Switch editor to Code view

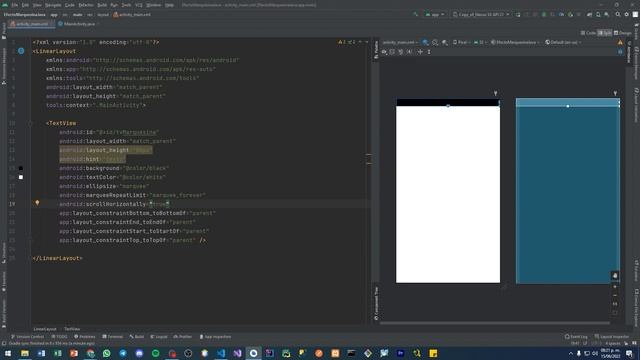pos(588,33)
